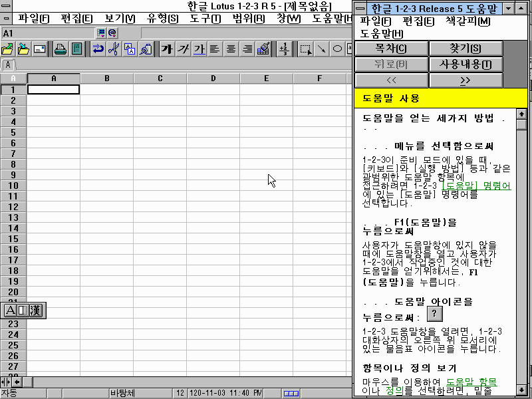The image size is (532, 399).
Task: Click the cell address box showing A1
Action: [48, 33]
